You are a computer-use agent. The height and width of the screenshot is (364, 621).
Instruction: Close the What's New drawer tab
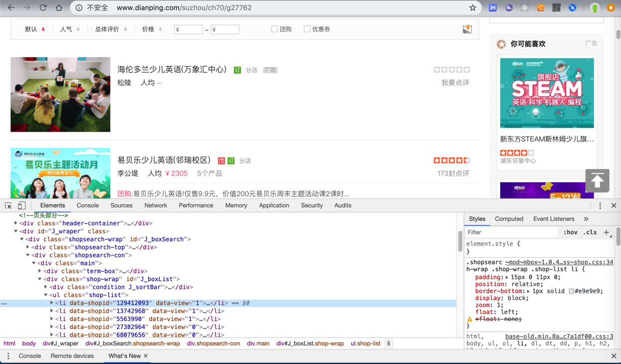pyautogui.click(x=146, y=356)
